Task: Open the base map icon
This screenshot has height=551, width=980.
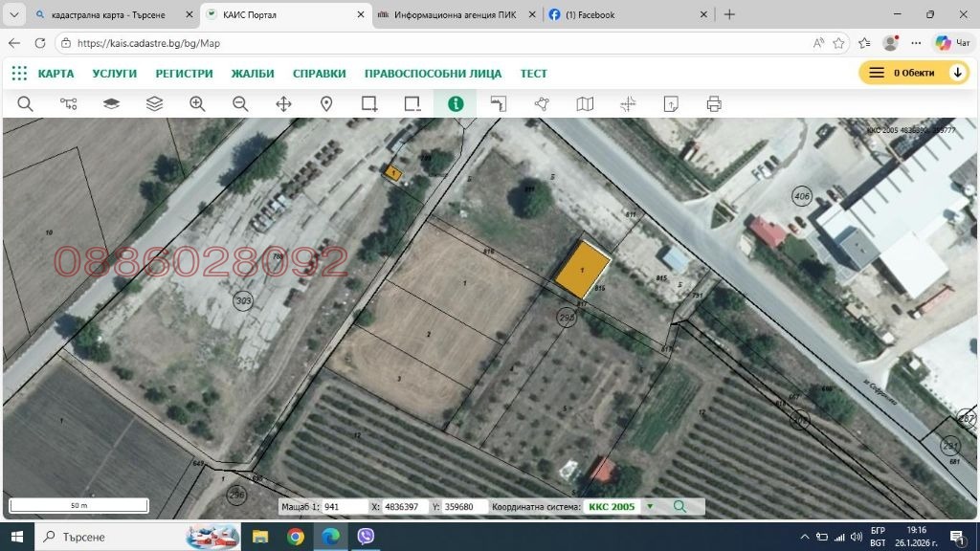Action: point(584,103)
